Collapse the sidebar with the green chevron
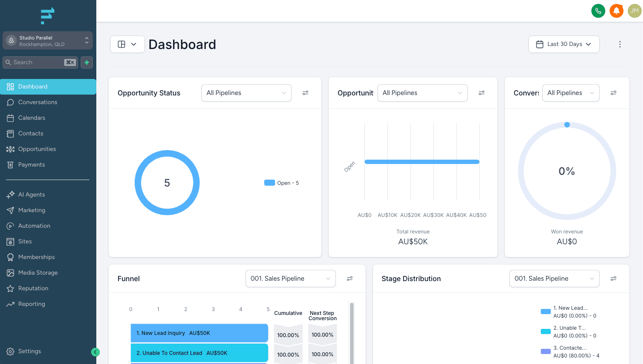 (x=95, y=352)
